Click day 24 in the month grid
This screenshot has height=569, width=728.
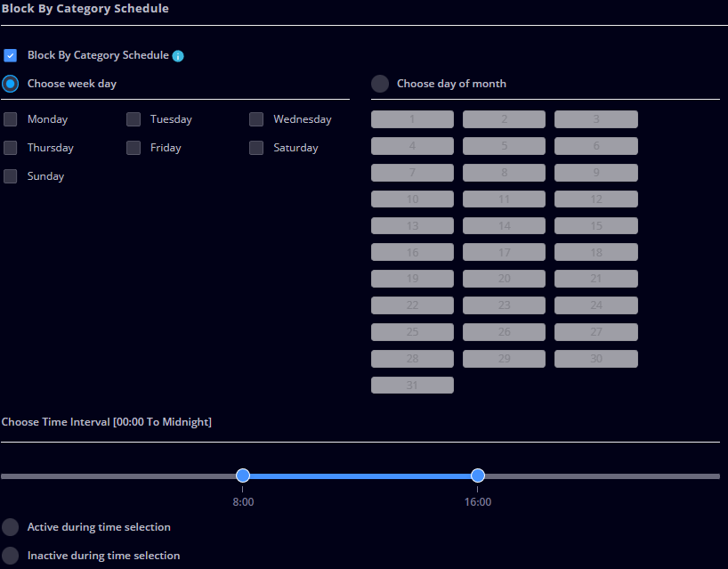point(596,305)
